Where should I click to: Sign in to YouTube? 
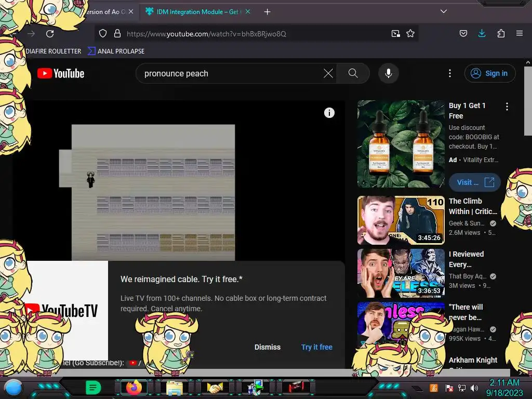[490, 73]
